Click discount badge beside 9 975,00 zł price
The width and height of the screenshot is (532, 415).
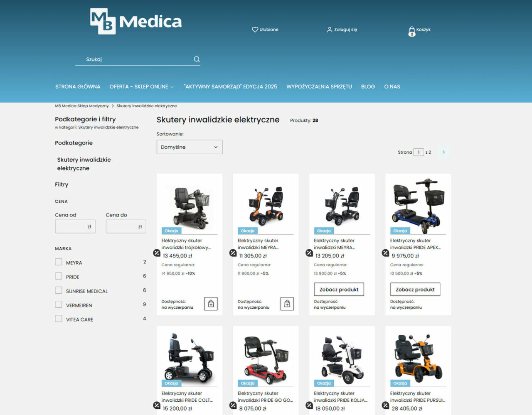[x=385, y=253]
